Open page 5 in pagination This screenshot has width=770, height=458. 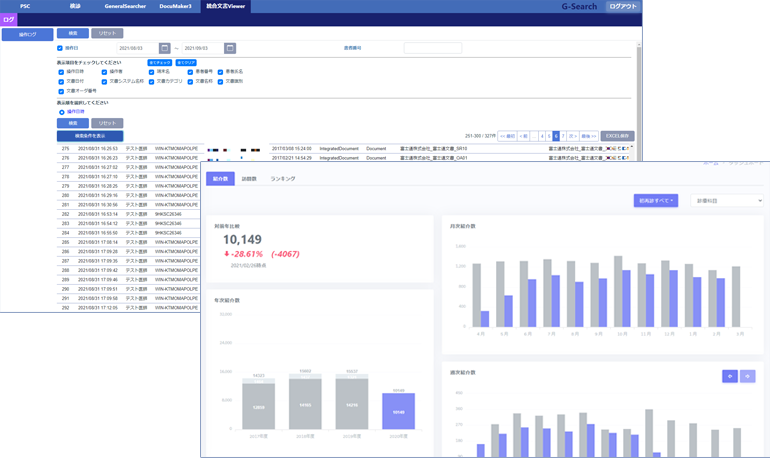point(549,136)
